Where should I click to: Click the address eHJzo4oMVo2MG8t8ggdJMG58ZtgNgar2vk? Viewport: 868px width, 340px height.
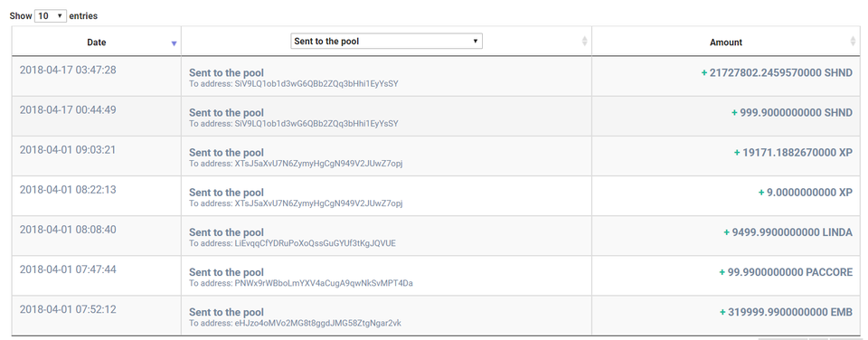[317, 323]
